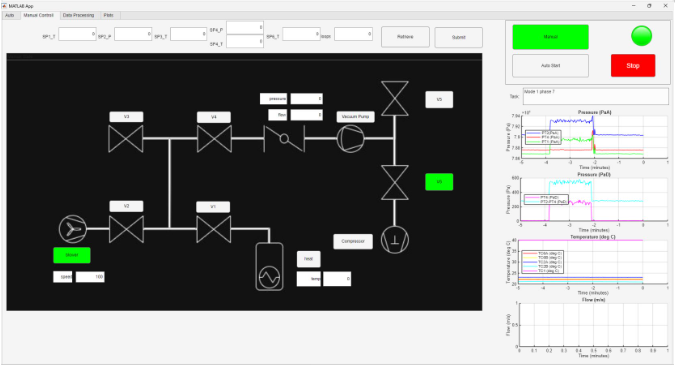The image size is (675, 366).
Task: Click the valve symbol below the V3 button
Action: [x=126, y=139]
